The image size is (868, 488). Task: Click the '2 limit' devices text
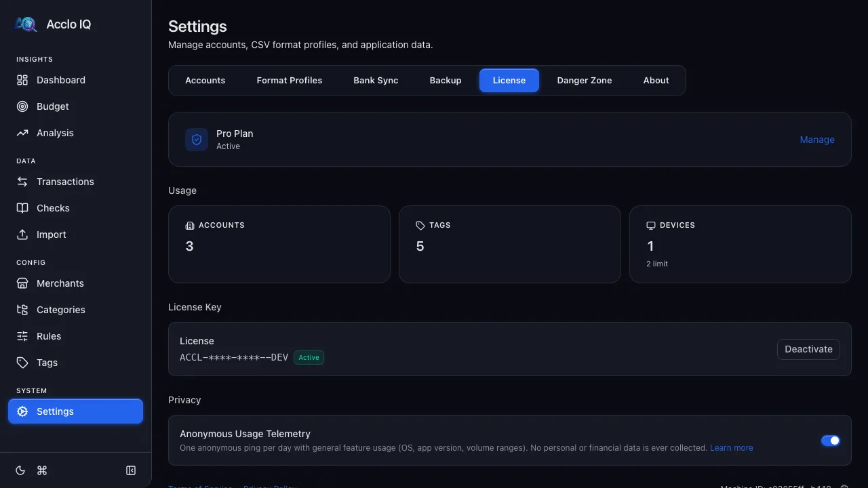point(657,264)
